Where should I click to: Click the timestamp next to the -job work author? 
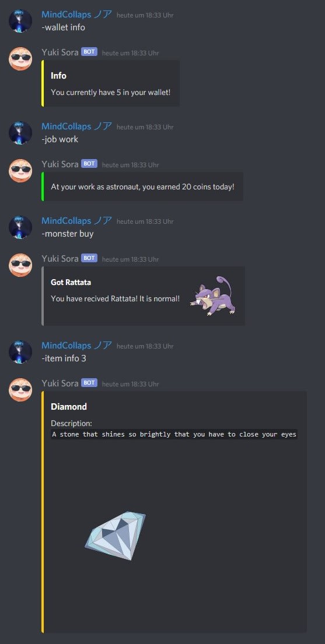(x=145, y=127)
